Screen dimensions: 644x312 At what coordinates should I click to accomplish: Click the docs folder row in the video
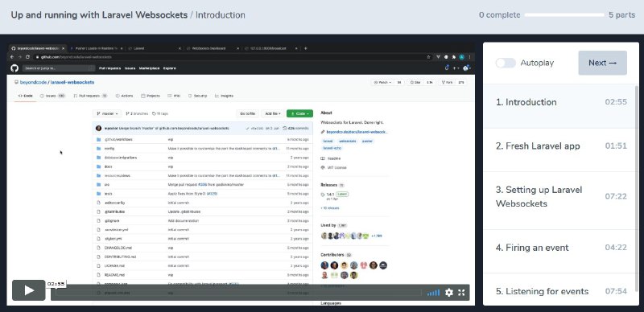[204, 166]
